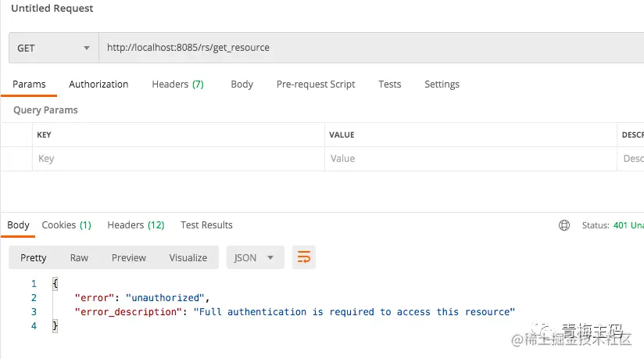This screenshot has height=359, width=644.
Task: Show the response Headers (12) tab
Action: pyautogui.click(x=136, y=225)
